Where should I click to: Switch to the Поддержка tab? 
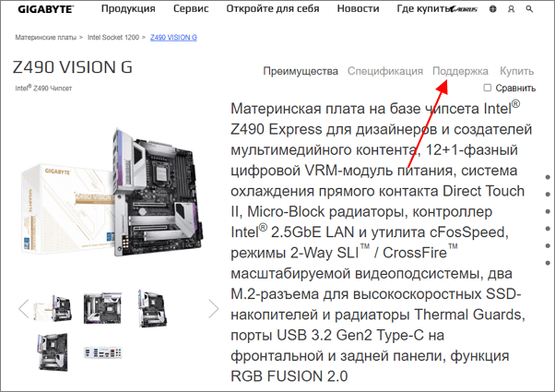460,71
